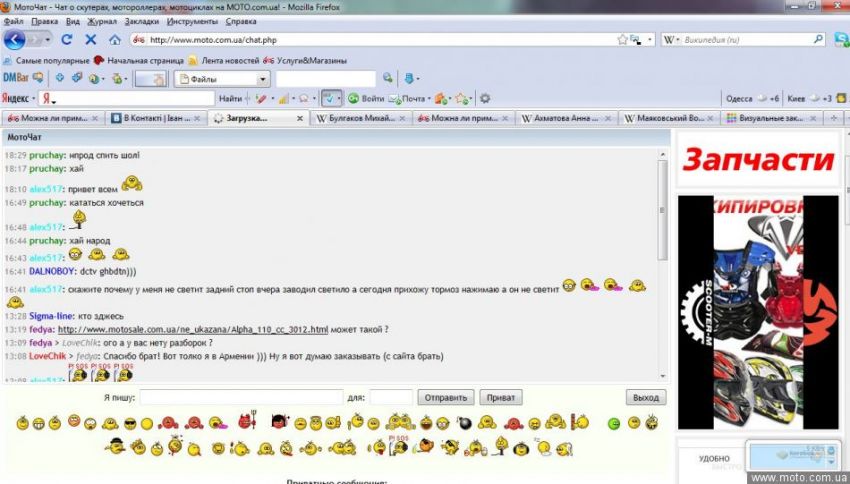Insert the first smiley in top row
The width and height of the screenshot is (850, 484).
coord(22,423)
